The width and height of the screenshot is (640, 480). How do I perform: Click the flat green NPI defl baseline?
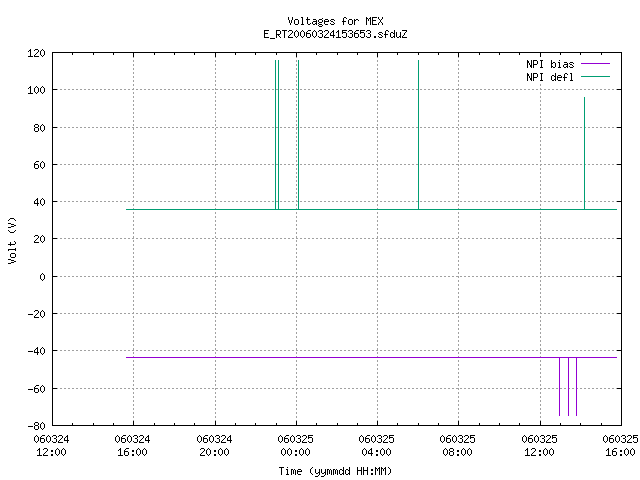[371, 209]
